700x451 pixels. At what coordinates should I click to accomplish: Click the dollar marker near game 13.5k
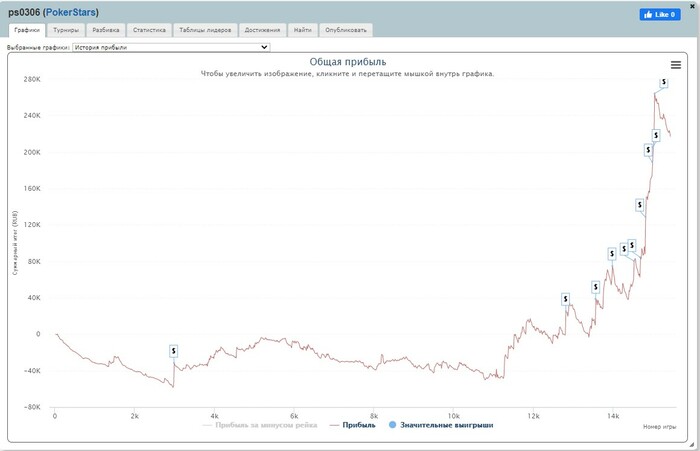point(596,287)
